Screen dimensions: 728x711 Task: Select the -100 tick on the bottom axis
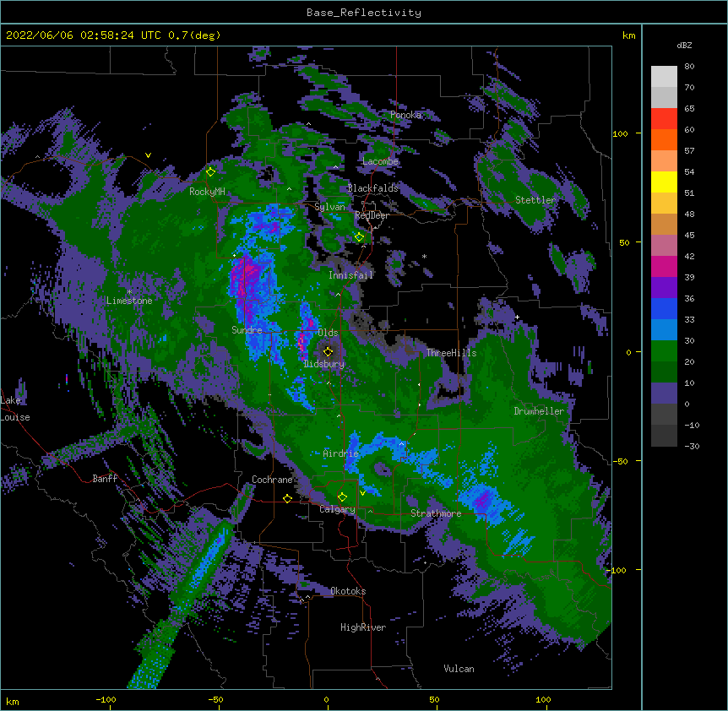pyautogui.click(x=106, y=699)
